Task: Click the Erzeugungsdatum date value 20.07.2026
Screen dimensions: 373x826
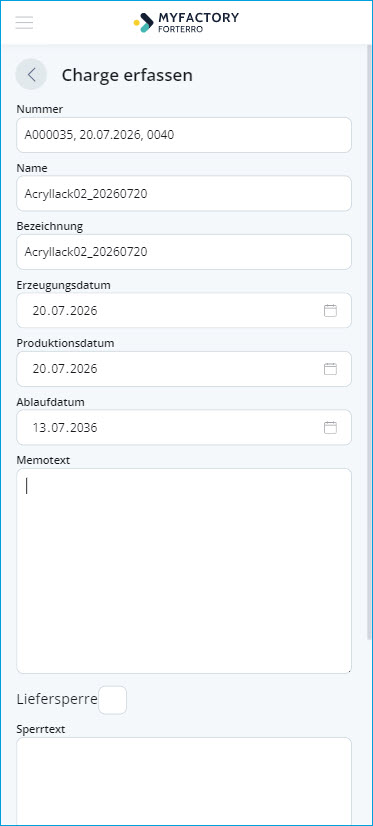Action: 65,311
